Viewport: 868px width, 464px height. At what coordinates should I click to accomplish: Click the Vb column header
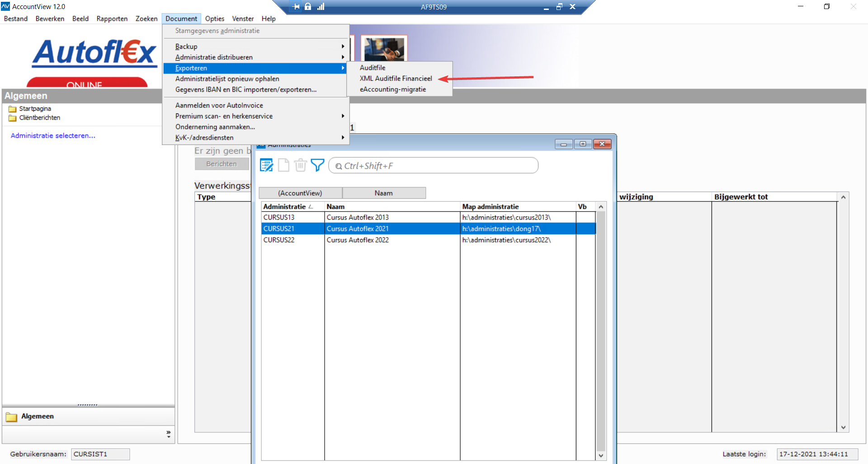coord(585,206)
